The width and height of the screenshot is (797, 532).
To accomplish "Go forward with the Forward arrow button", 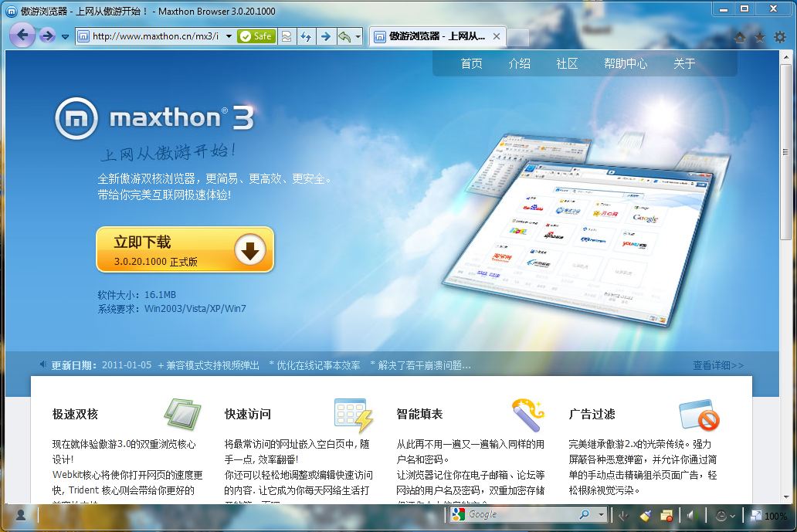I will (x=47, y=36).
